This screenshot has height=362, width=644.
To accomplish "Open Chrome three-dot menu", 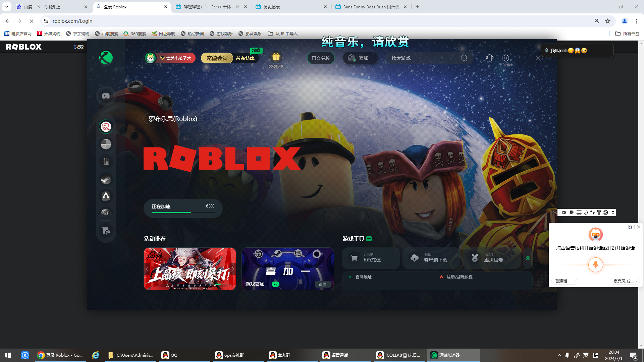I will pos(637,21).
